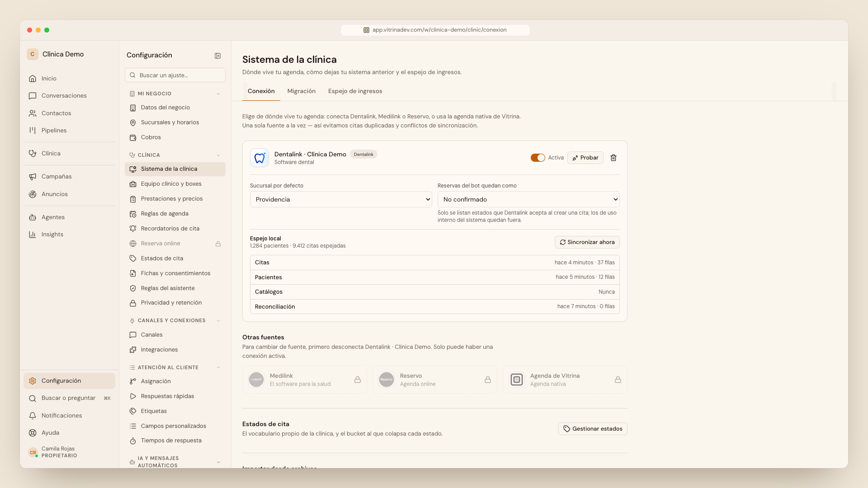Screen dimensions: 868x488
Task: Switch to Espejo de ingresos tab
Action: 355,91
